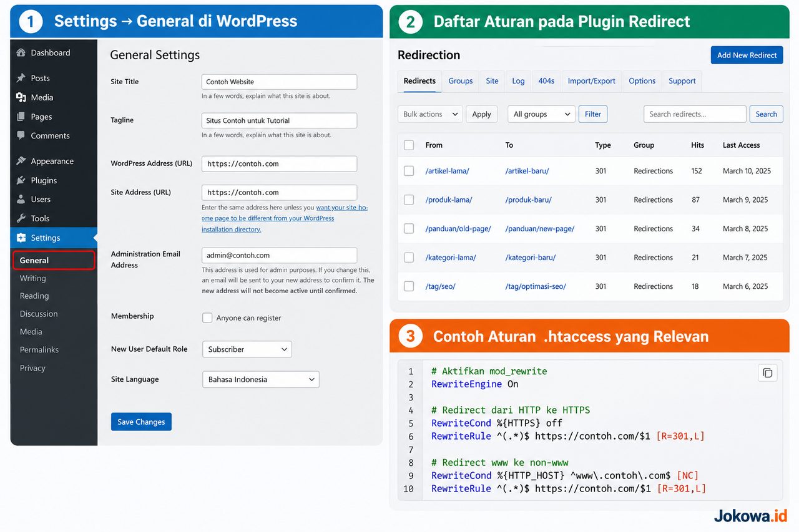799x532 pixels.
Task: Open the New User Default Role dropdown
Action: (247, 349)
